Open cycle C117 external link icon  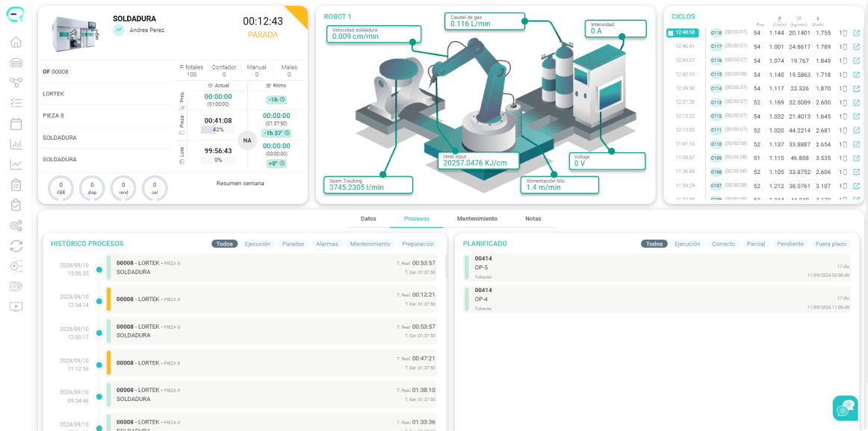click(856, 46)
